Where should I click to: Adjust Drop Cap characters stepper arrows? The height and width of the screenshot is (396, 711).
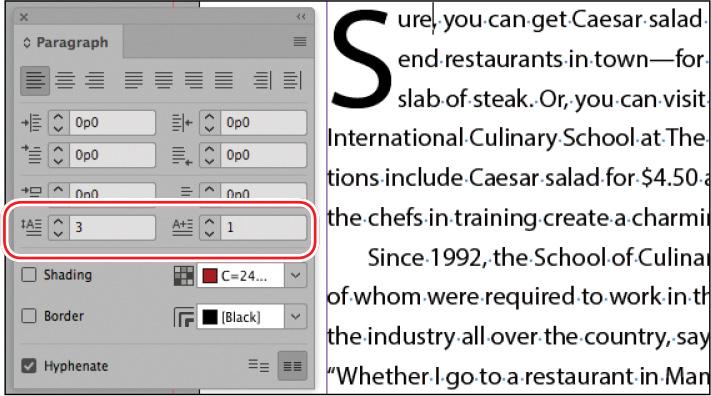209,227
